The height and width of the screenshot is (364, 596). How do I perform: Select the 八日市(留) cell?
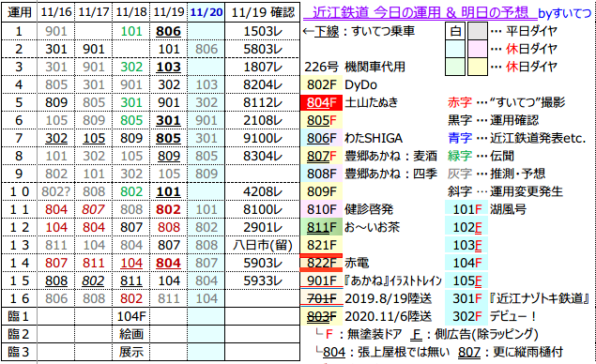(263, 245)
